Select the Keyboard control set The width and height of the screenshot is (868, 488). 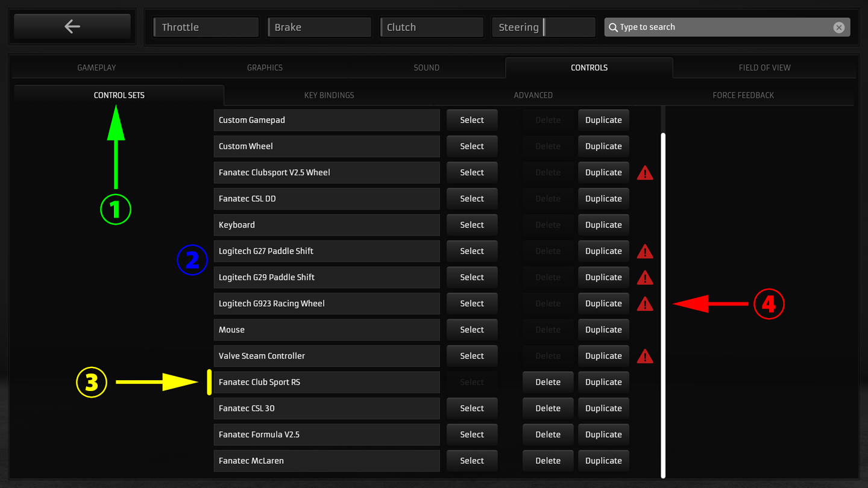pyautogui.click(x=472, y=225)
